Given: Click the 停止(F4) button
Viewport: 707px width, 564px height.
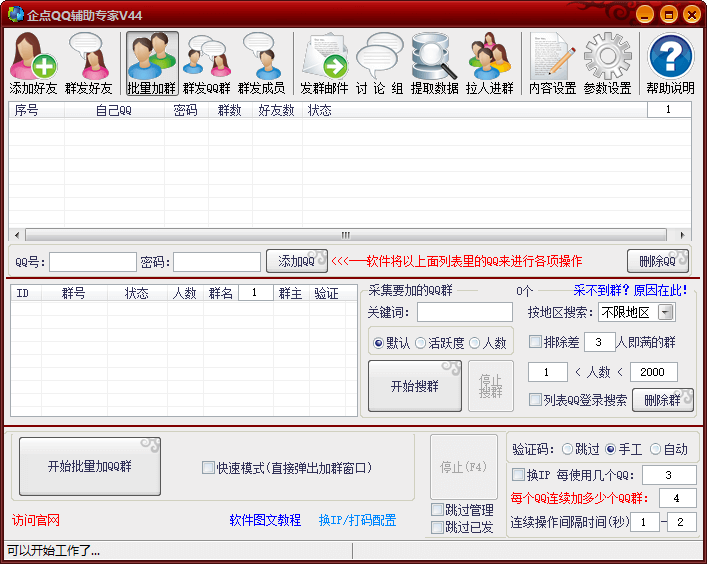Looking at the screenshot, I should [464, 467].
